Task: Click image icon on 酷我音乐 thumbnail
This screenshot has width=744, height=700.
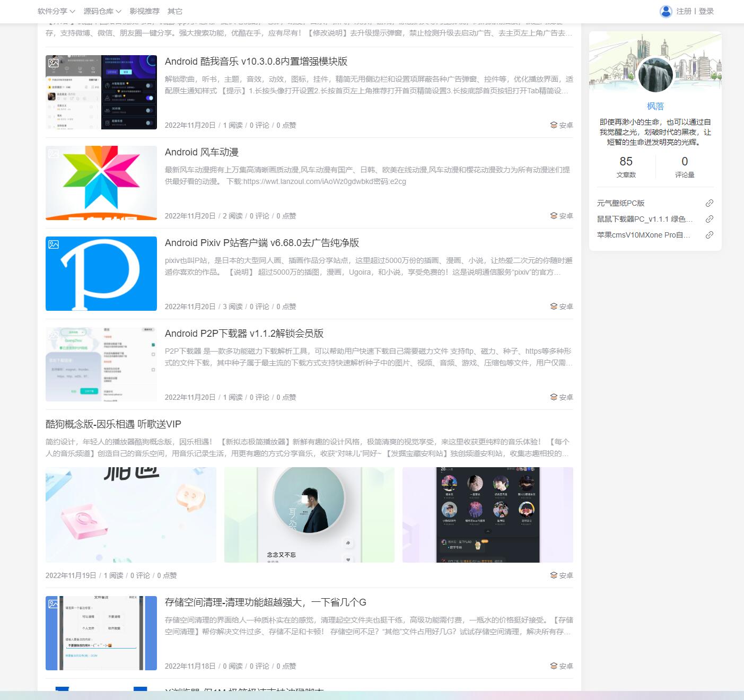Action: pos(54,63)
